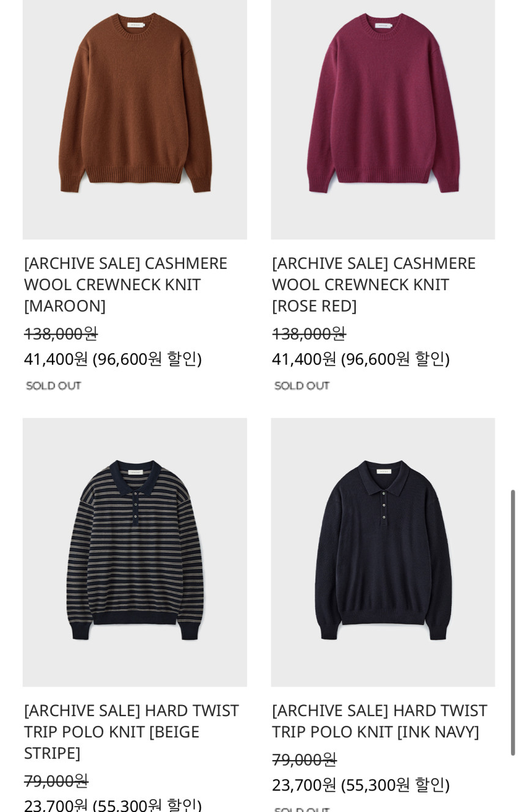
Task: Click ink navy polo original price 79,000원
Action: click(304, 759)
